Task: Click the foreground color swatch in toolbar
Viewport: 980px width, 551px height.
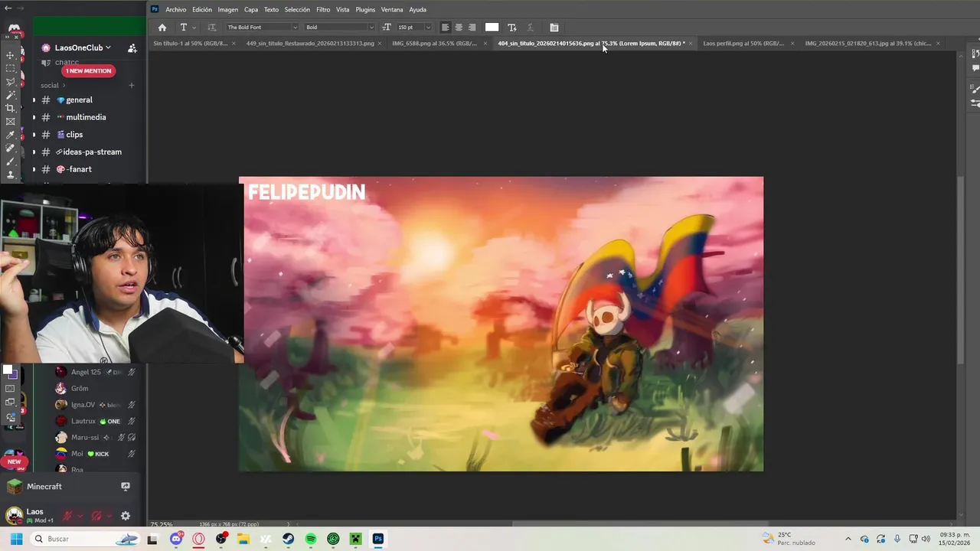Action: click(8, 370)
